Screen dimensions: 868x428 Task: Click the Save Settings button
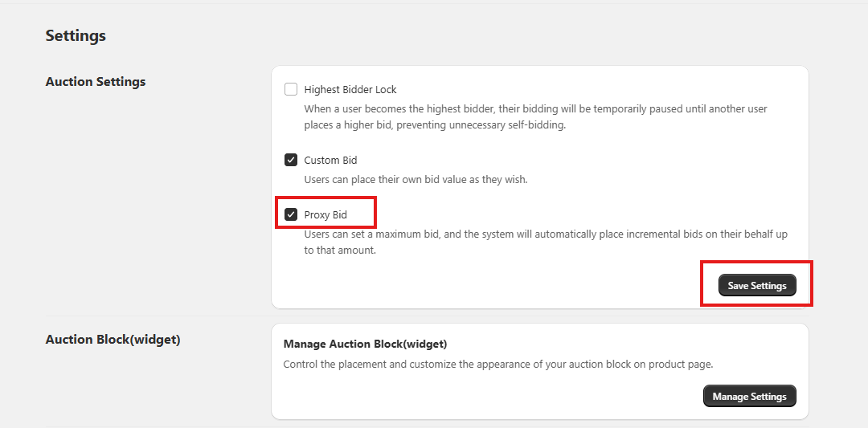(756, 286)
